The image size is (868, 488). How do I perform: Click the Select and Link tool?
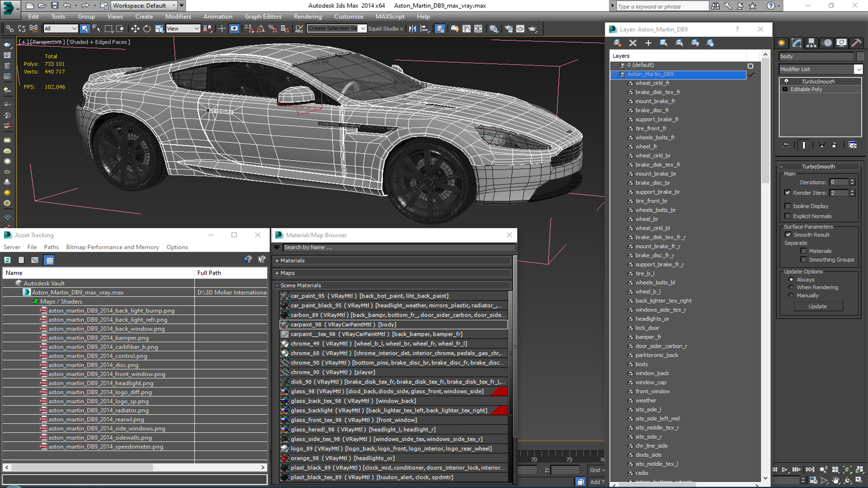coord(9,28)
